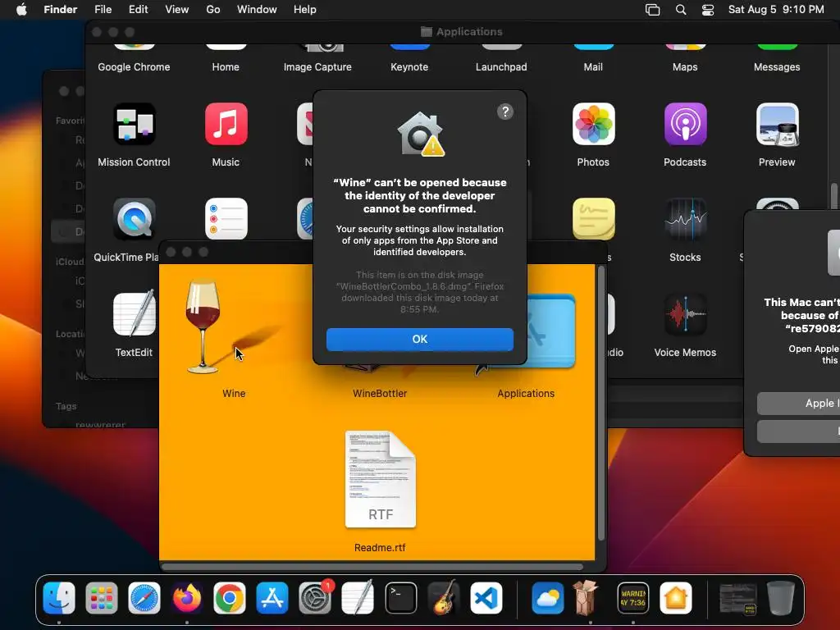
Task: Select WineBottler label in disk image window
Action: pyautogui.click(x=380, y=393)
